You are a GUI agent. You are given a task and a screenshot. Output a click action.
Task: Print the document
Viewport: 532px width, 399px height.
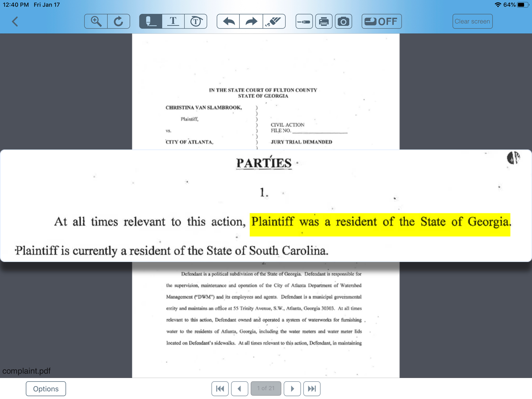[324, 21]
